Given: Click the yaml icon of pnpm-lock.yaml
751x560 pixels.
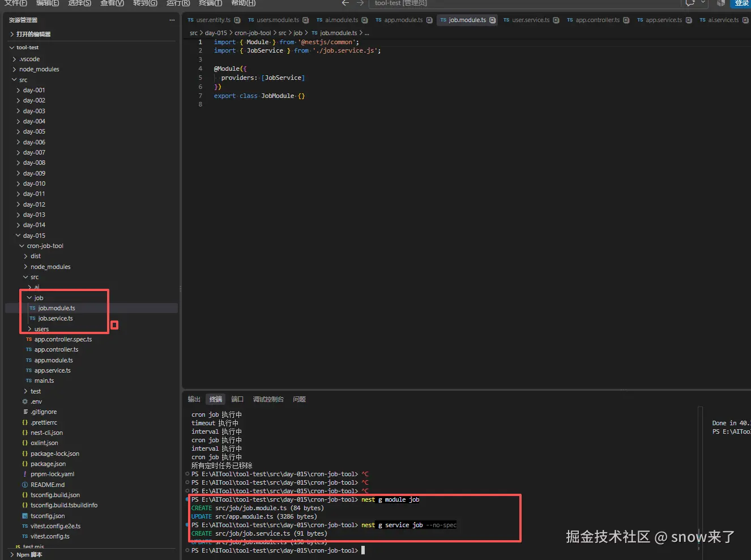Looking at the screenshot, I should (25, 474).
